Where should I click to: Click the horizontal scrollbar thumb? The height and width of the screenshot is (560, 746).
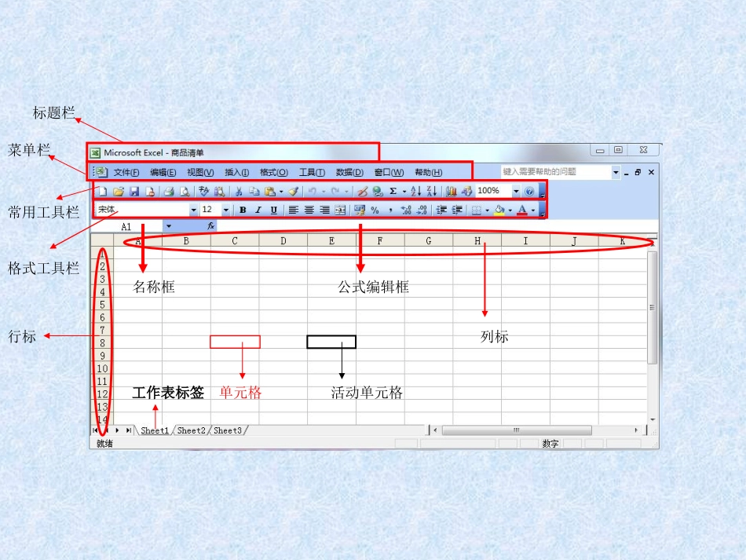pyautogui.click(x=517, y=430)
